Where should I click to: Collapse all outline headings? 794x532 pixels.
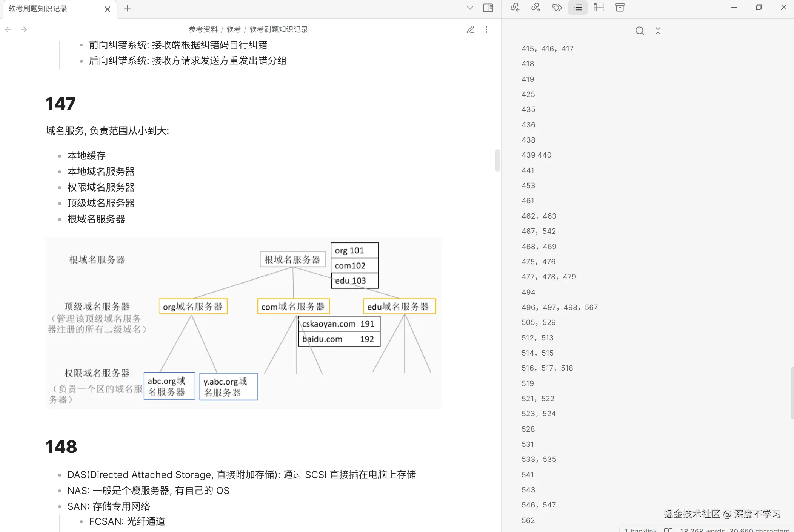[x=658, y=31]
